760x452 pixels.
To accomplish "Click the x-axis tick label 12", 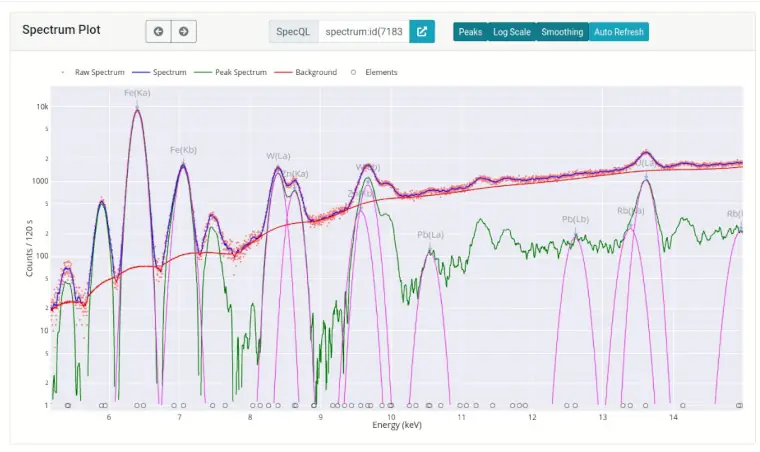I will (x=532, y=417).
